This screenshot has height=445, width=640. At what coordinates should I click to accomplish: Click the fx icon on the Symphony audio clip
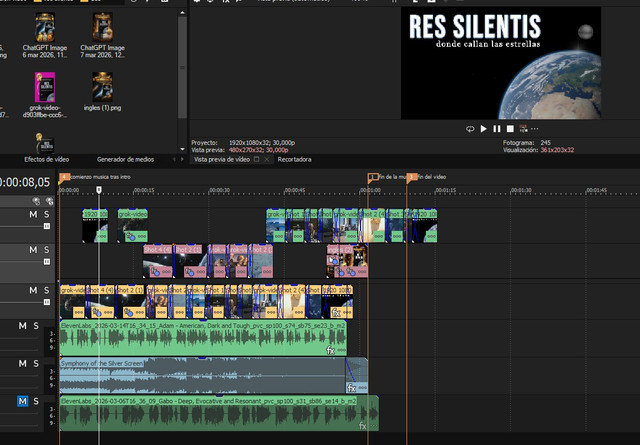tap(352, 388)
